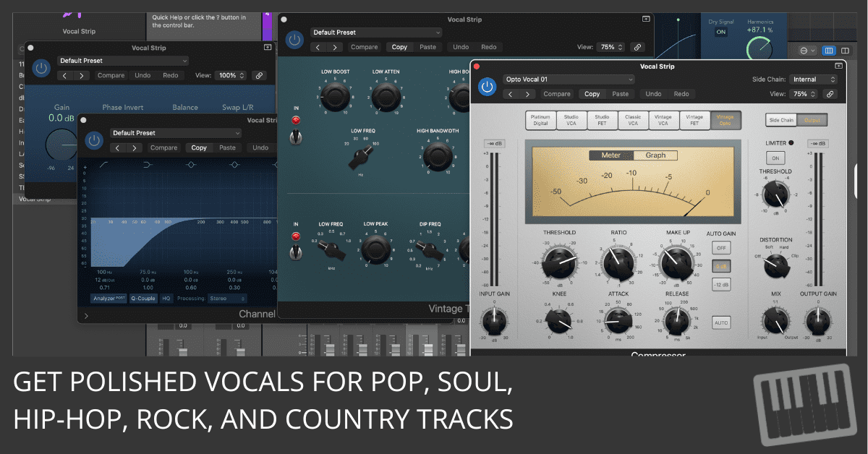Enable the Limiter ON button

(x=775, y=158)
